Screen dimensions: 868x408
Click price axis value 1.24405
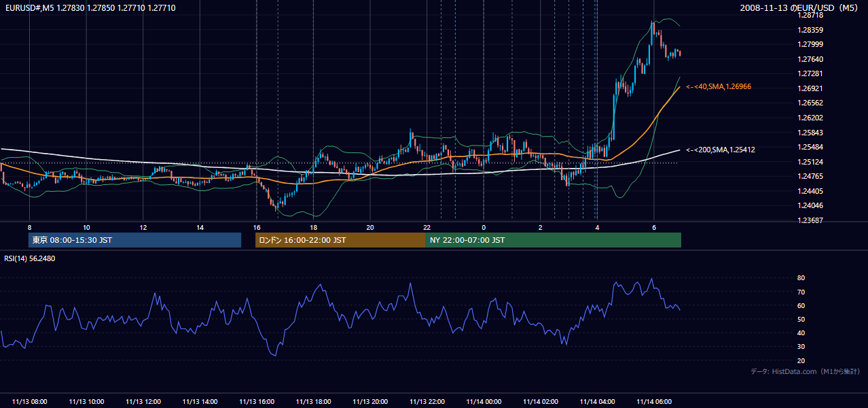(810, 191)
